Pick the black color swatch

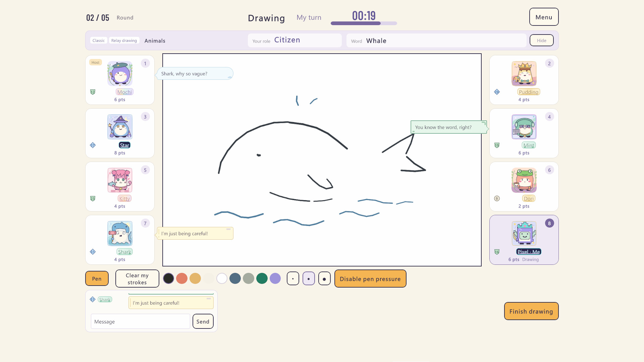pos(168,279)
